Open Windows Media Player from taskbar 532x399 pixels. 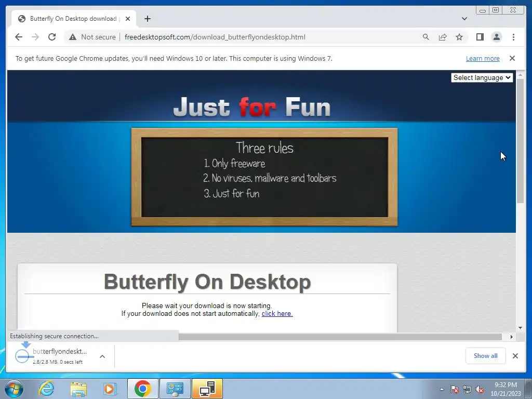(x=110, y=389)
